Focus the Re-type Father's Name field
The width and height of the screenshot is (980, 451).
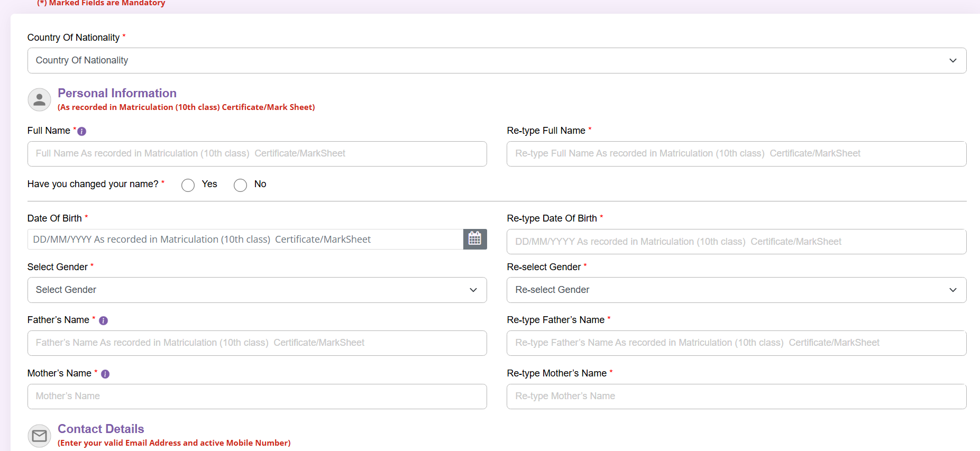[x=736, y=343]
